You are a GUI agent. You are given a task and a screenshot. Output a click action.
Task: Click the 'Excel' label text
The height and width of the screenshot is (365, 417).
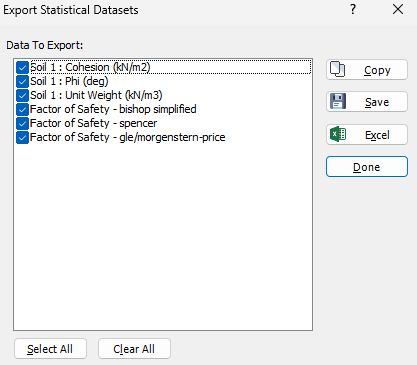[377, 135]
